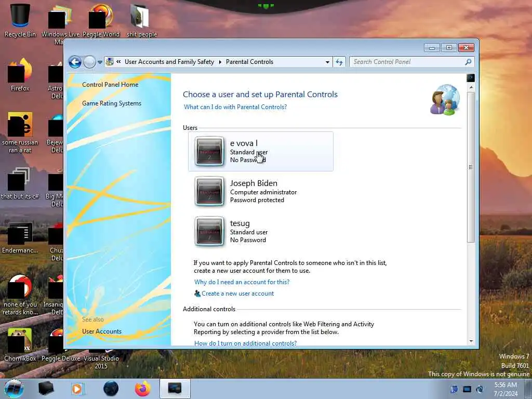Open the Firefox desktop shortcut
This screenshot has width=532, height=399.
[20, 75]
